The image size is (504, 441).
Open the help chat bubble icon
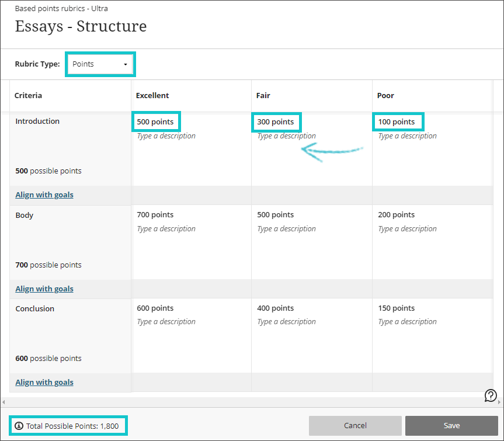491,396
